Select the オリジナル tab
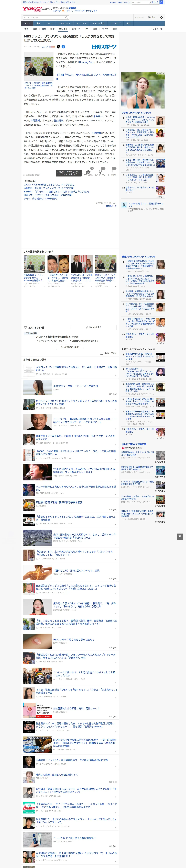The height and width of the screenshot is (868, 186). pyautogui.click(x=81, y=24)
